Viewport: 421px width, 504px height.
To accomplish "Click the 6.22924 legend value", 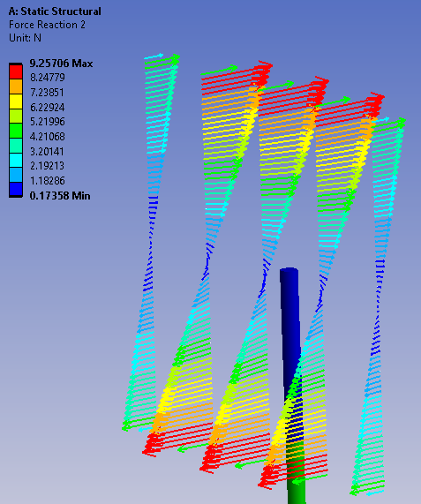I will point(48,107).
